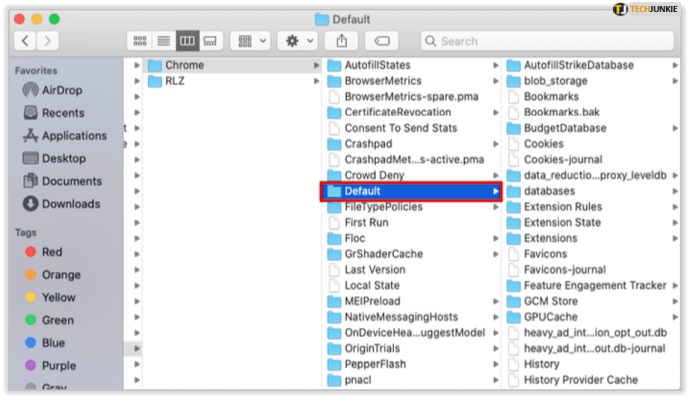Open Applications in the sidebar
The image size is (690, 399).
point(65,135)
